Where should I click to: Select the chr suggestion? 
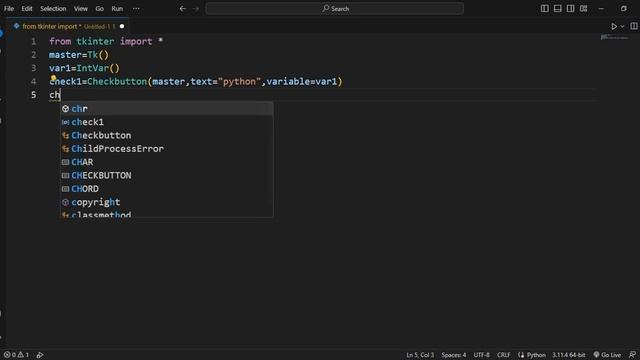click(x=167, y=109)
